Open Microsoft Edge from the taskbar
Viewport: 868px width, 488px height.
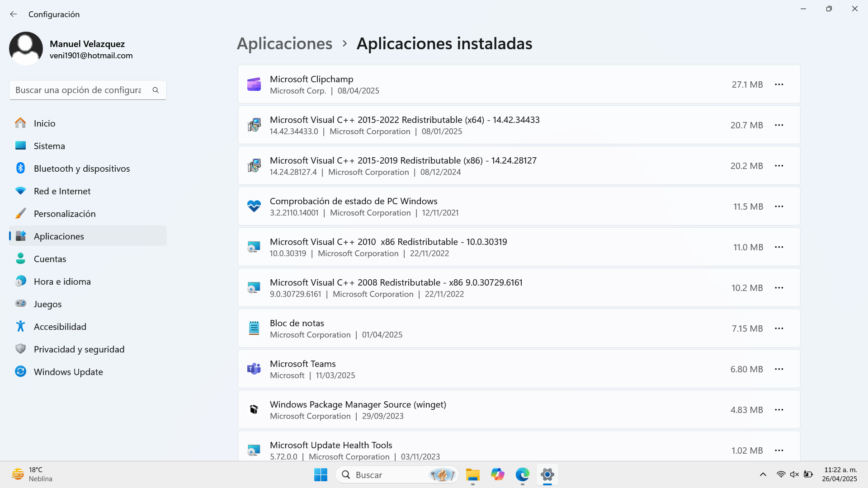(x=522, y=475)
